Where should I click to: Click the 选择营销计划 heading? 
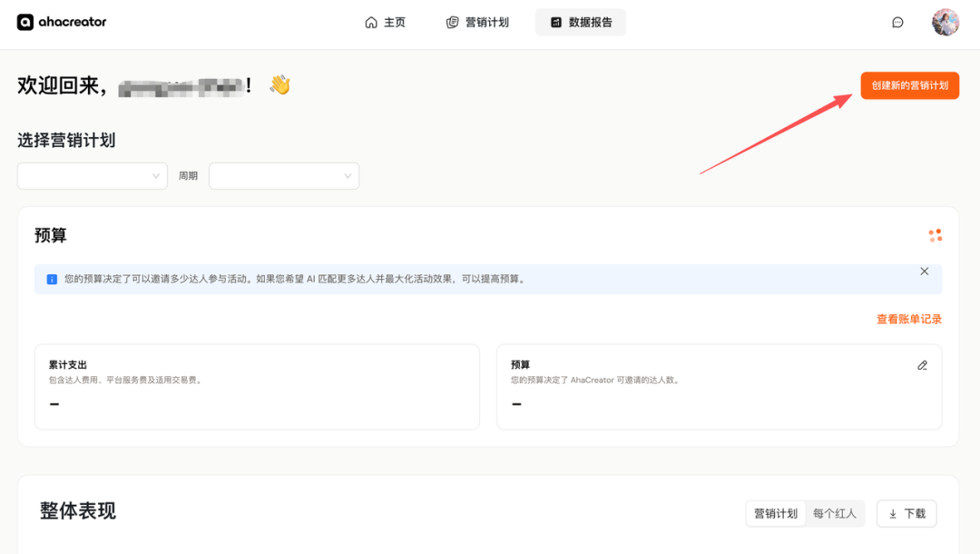(66, 140)
